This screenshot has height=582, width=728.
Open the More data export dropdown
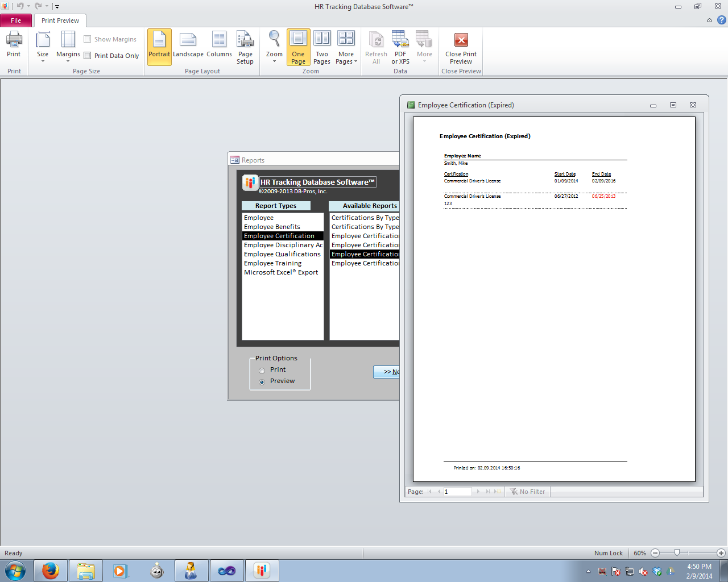[424, 47]
